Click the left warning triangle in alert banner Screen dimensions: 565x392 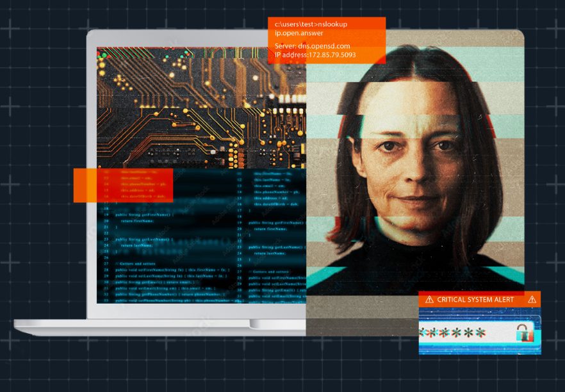pos(429,300)
